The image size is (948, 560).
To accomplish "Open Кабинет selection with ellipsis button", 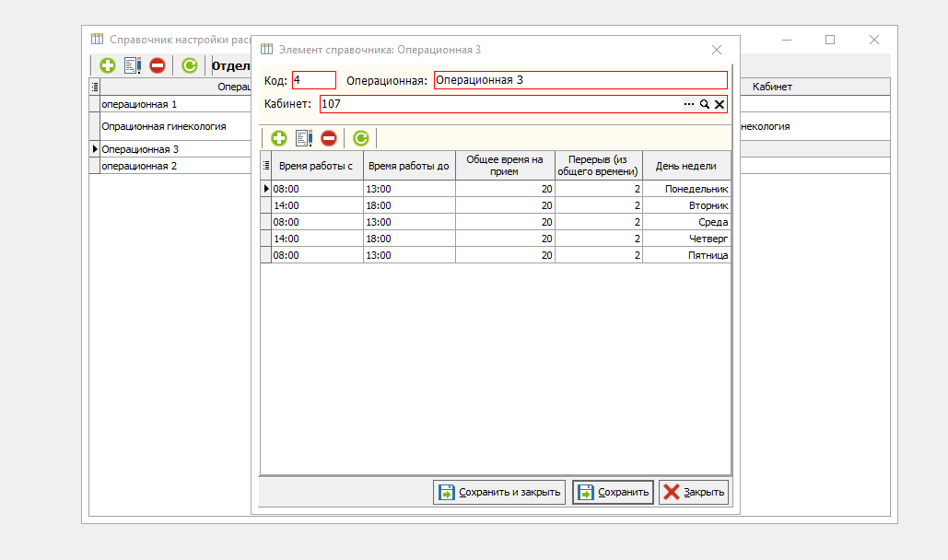I will click(x=688, y=105).
